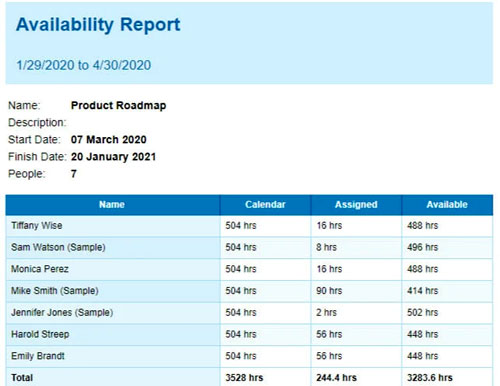The width and height of the screenshot is (500, 386).
Task: Click the Availability Report title
Action: 98,25
